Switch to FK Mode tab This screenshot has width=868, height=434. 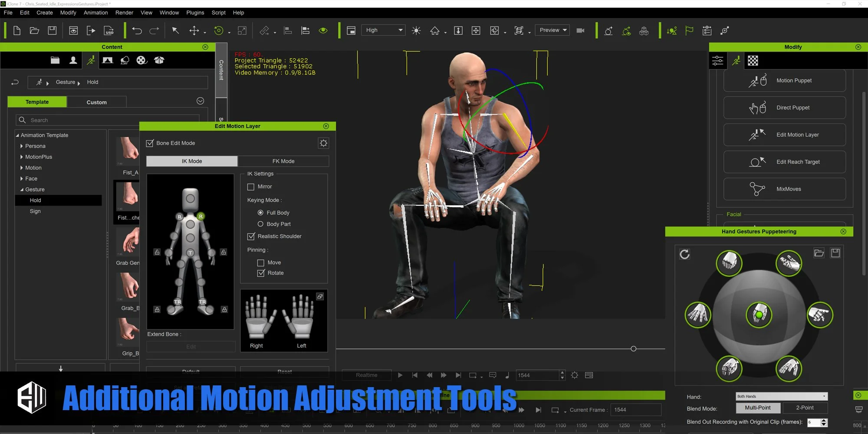click(x=283, y=161)
